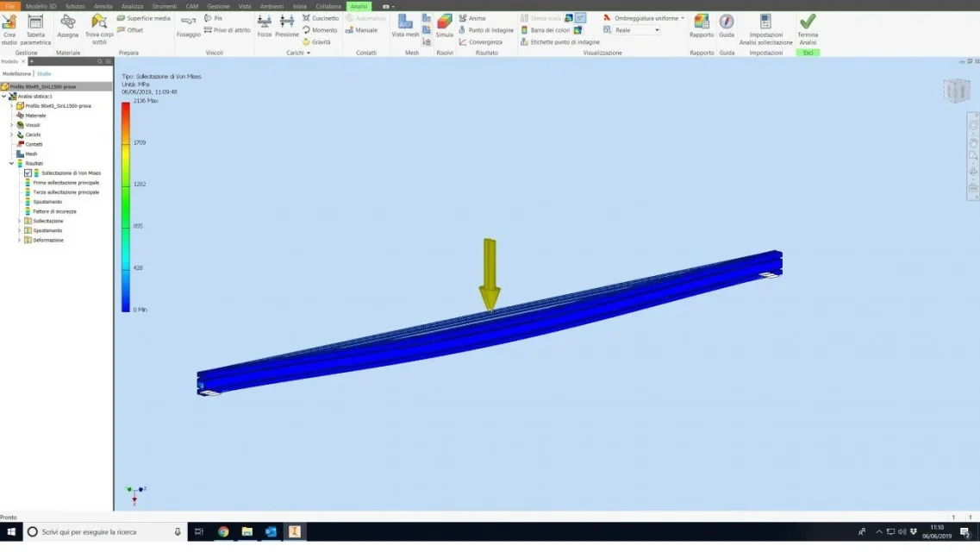The height and width of the screenshot is (552, 980).
Task: Select the Forza load tool
Action: tap(265, 26)
